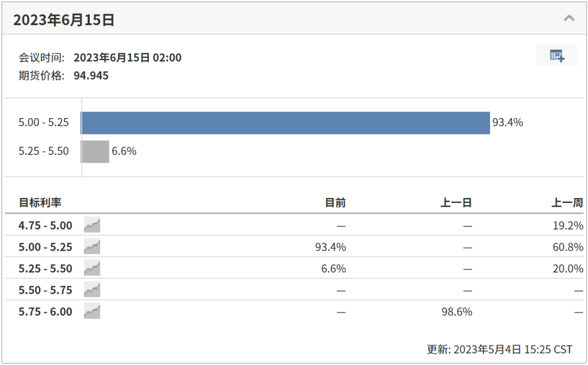
Task: Select the 上一日 column header
Action: click(x=456, y=203)
